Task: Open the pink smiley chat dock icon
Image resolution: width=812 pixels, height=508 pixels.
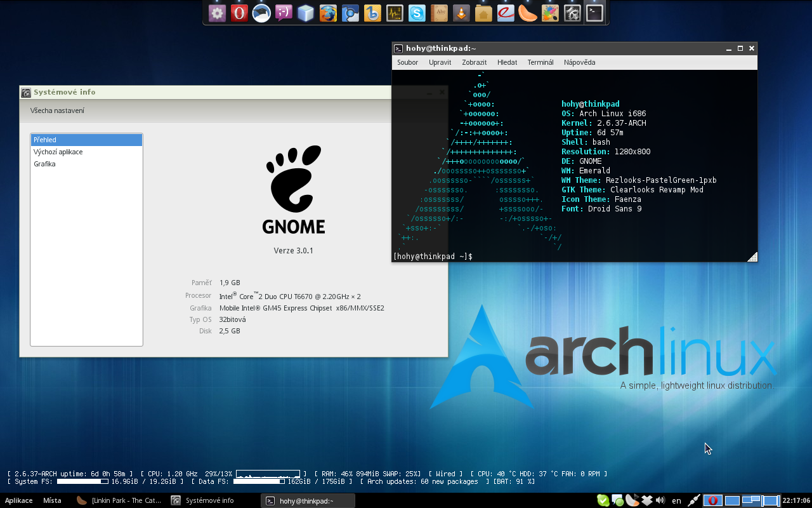Action: 284,13
